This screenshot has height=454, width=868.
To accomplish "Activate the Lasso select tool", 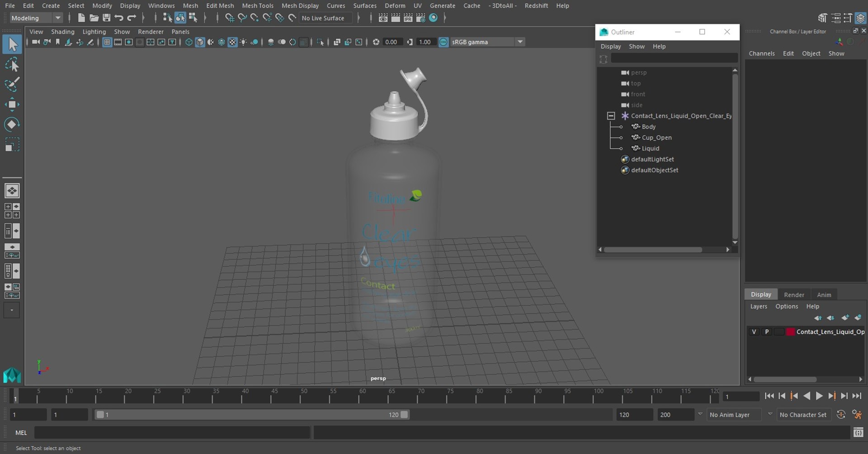I will point(12,65).
